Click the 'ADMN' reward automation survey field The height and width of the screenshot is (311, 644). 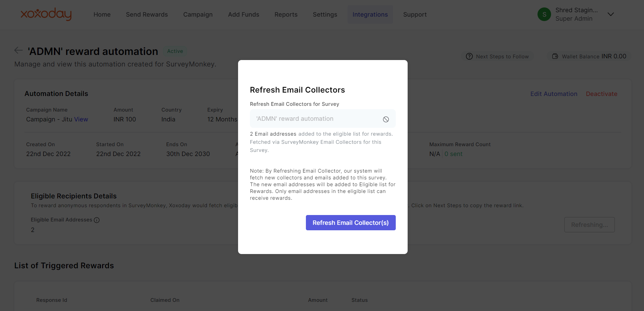(x=315, y=119)
